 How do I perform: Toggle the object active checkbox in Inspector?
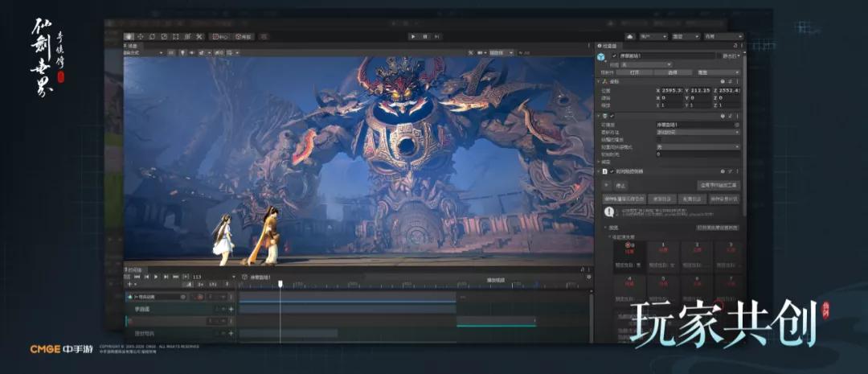[614, 56]
